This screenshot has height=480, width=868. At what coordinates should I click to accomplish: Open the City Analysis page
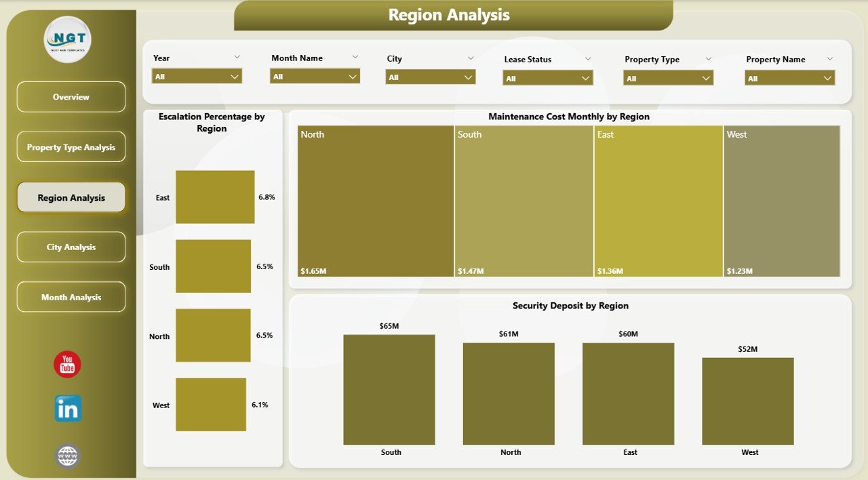(x=71, y=247)
